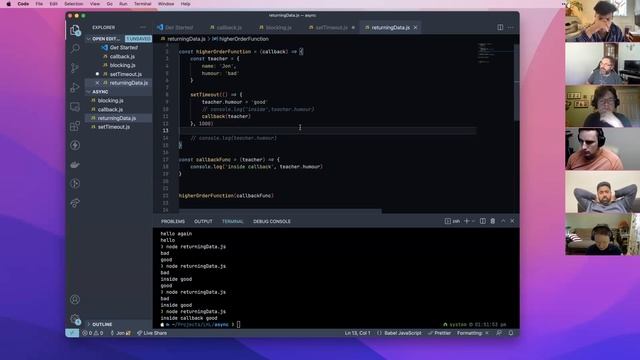Open the Remote Explorer monitor icon
640x360 pixels.
click(x=75, y=107)
